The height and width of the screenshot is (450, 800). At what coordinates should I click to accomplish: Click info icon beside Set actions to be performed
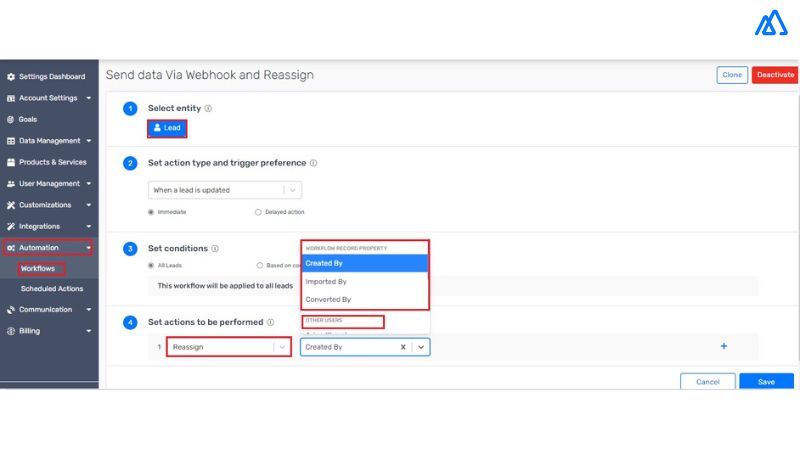[270, 322]
